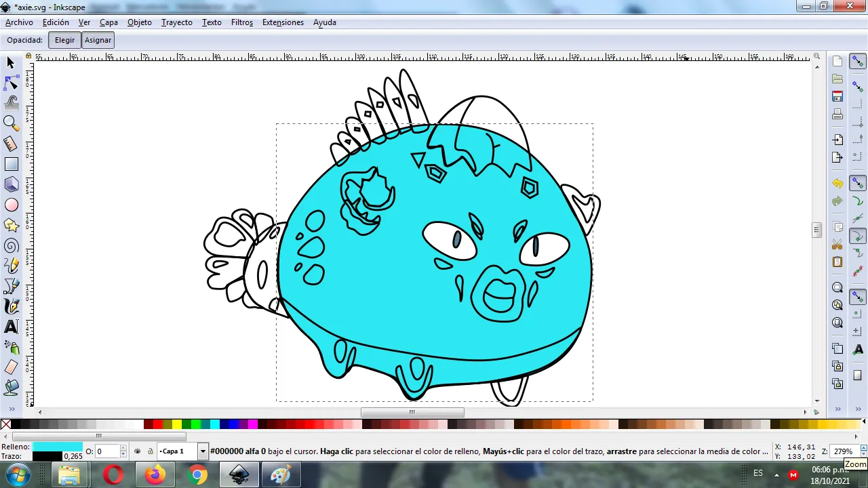The image size is (868, 488).
Task: Select the Spiral tool
Action: point(11,245)
